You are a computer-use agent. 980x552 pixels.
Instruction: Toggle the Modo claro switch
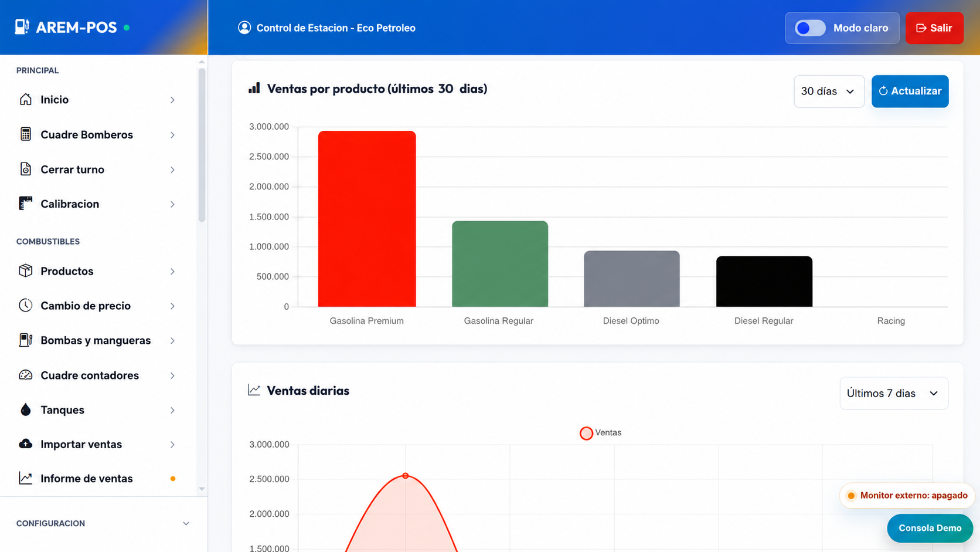point(810,28)
